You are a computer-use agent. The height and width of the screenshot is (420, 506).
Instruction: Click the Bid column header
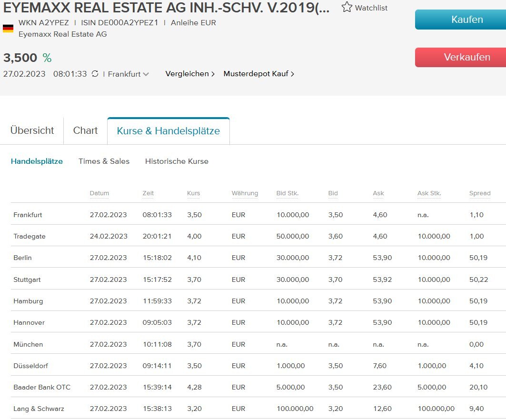click(x=333, y=193)
